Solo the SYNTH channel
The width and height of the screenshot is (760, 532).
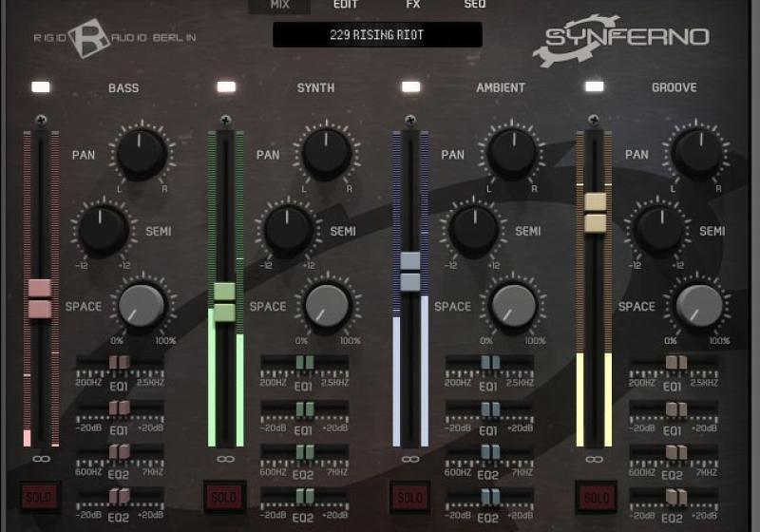224,497
